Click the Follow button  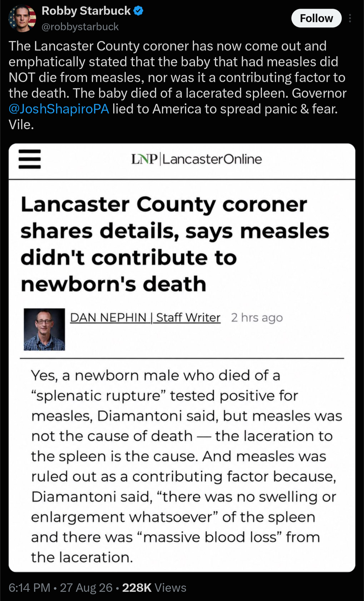point(316,18)
